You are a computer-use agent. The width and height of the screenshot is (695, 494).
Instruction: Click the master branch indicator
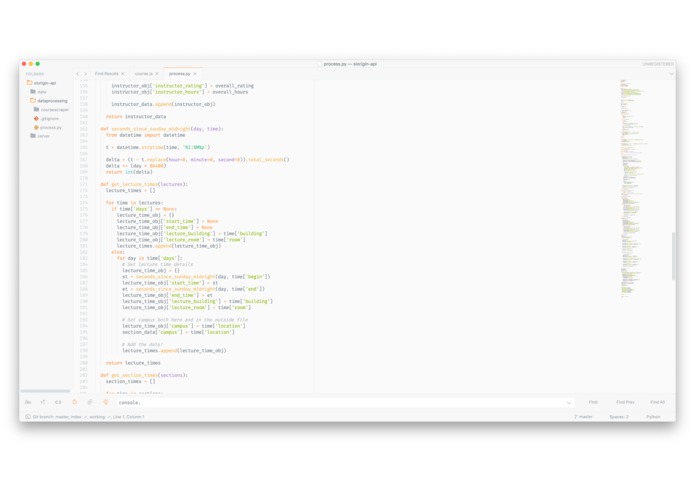[x=583, y=417]
